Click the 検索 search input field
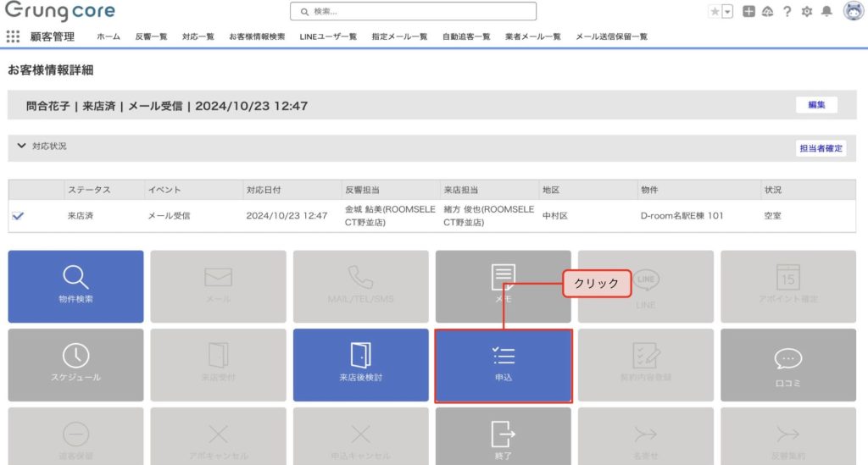 [x=413, y=11]
